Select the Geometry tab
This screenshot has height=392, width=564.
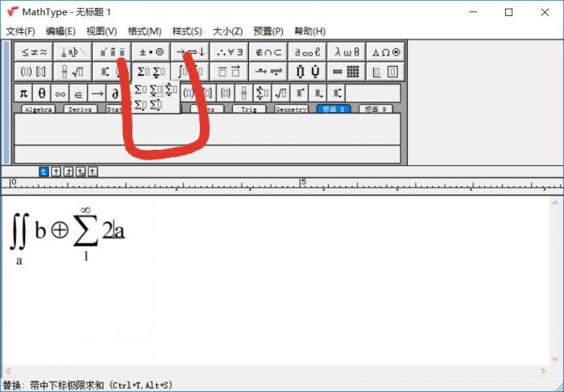(x=291, y=109)
